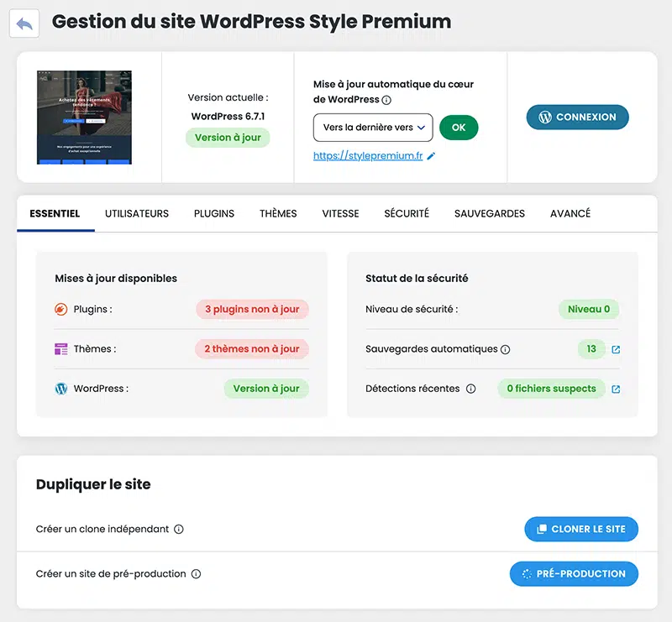This screenshot has height=622, width=672.
Task: Switch to the PLUGINS tab
Action: click(214, 213)
